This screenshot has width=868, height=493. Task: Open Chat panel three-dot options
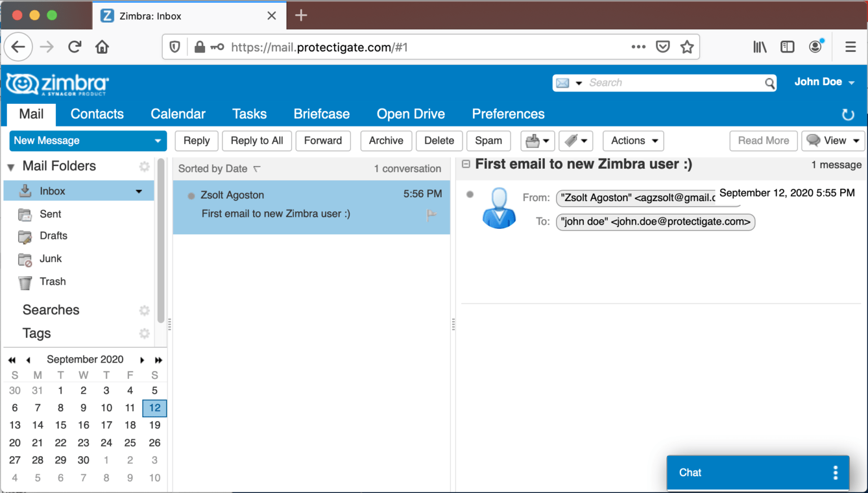pos(835,473)
